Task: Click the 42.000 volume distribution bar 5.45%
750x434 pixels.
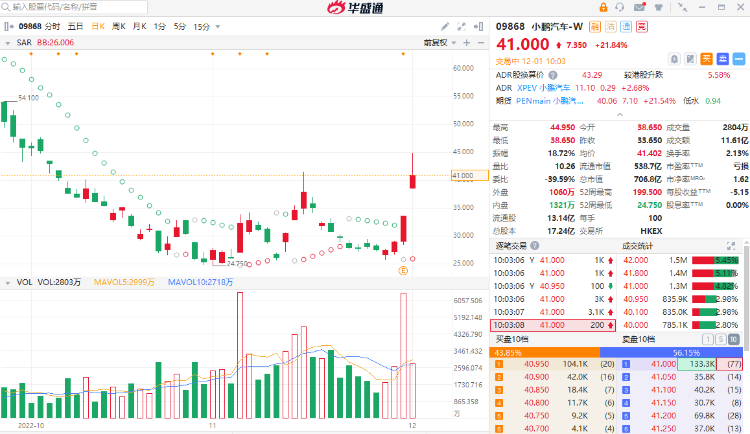Action: coord(715,260)
